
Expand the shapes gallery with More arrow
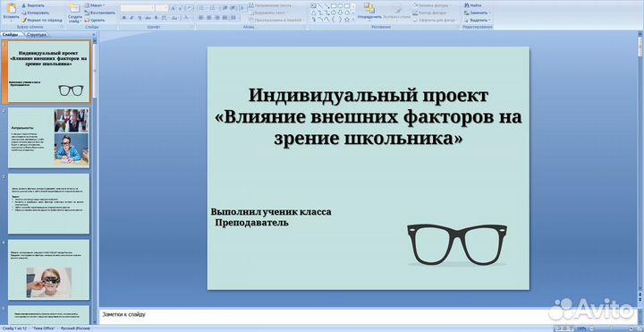click(353, 20)
